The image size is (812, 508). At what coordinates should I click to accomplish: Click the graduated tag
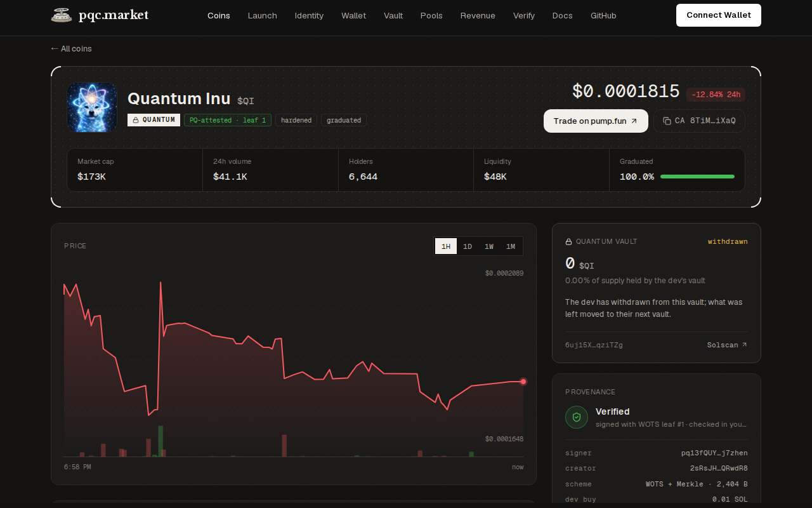(344, 120)
